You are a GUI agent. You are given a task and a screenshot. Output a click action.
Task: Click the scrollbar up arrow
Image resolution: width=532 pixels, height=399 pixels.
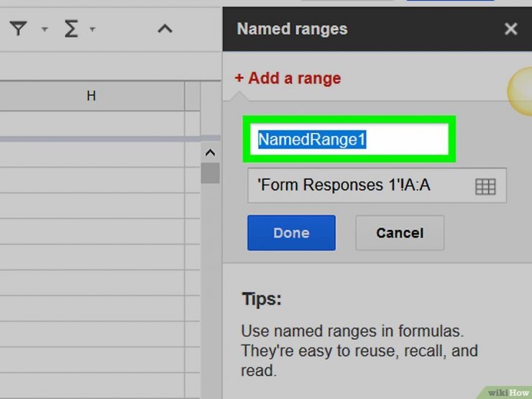pos(211,152)
